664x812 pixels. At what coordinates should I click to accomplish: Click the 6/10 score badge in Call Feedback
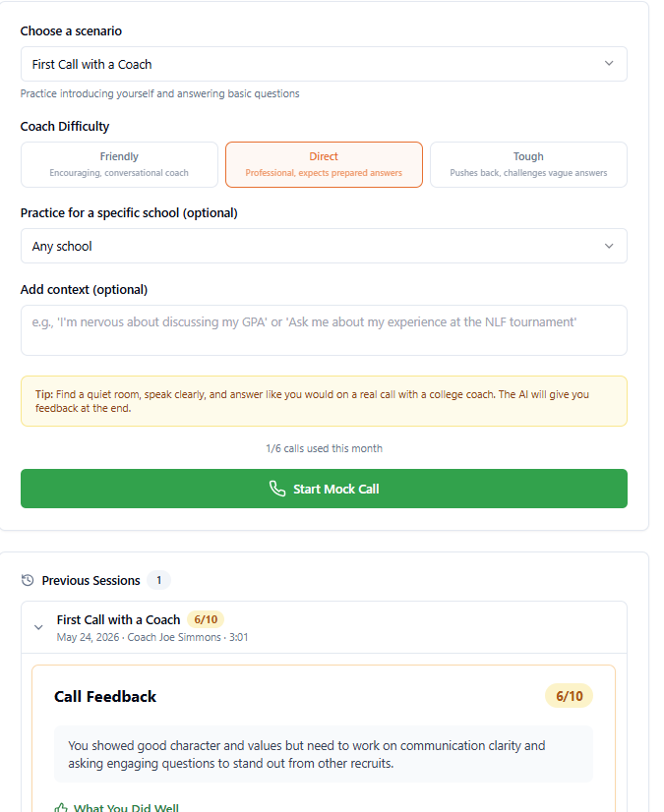tap(569, 696)
